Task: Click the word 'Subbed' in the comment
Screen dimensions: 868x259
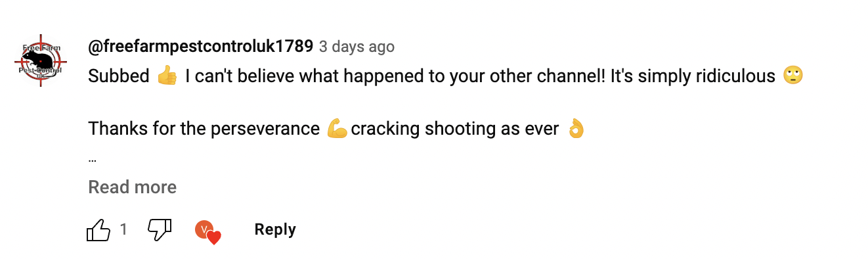Action: [x=119, y=77]
